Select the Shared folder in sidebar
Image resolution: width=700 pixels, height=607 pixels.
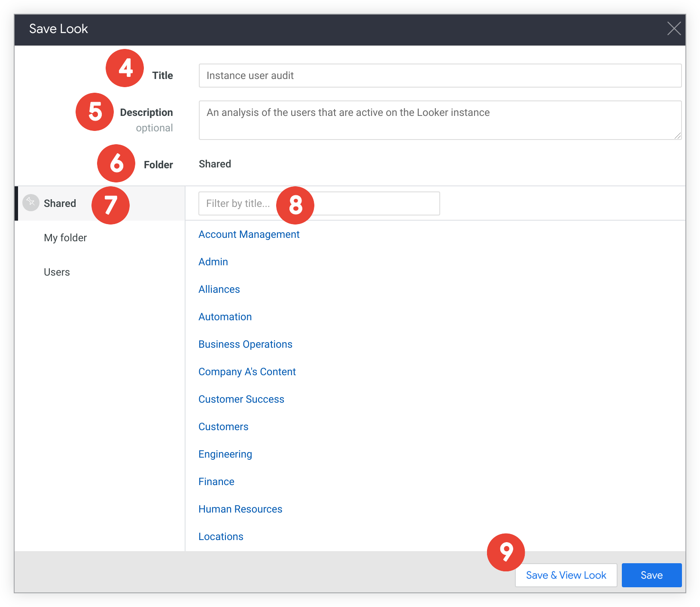click(60, 203)
